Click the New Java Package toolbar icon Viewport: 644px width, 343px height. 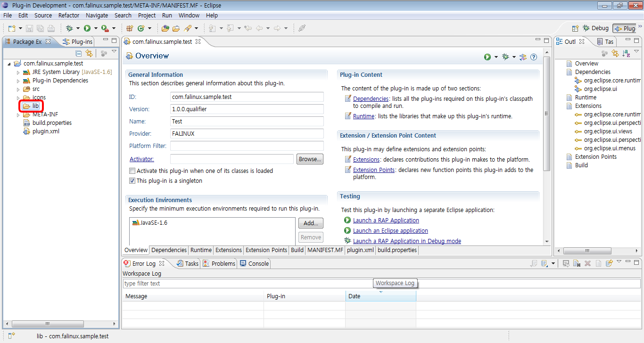tap(130, 28)
